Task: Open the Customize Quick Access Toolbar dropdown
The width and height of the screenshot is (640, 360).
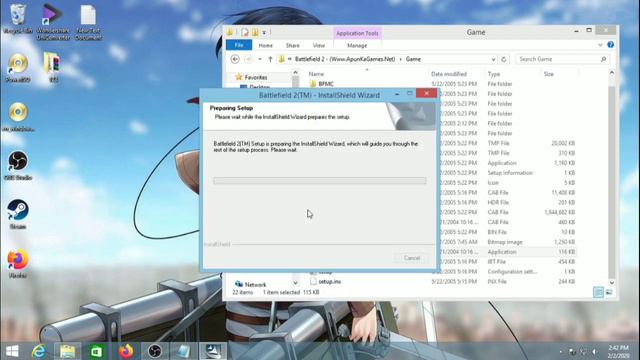Action: tap(264, 32)
